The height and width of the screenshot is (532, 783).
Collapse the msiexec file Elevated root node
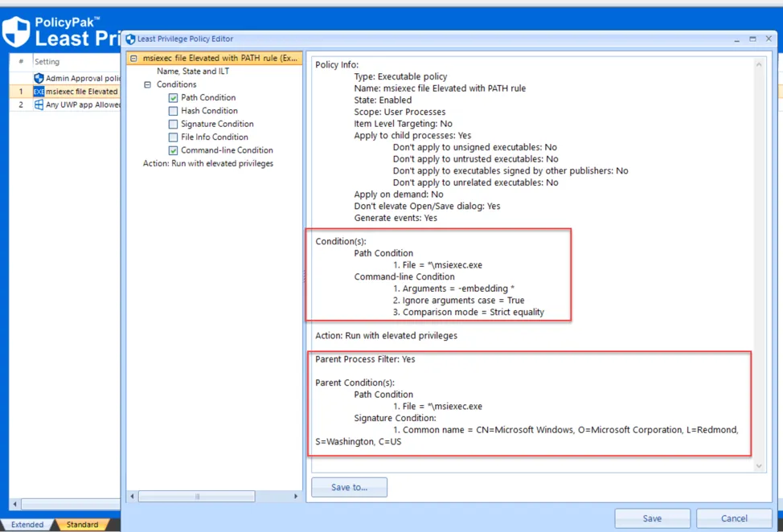[133, 59]
